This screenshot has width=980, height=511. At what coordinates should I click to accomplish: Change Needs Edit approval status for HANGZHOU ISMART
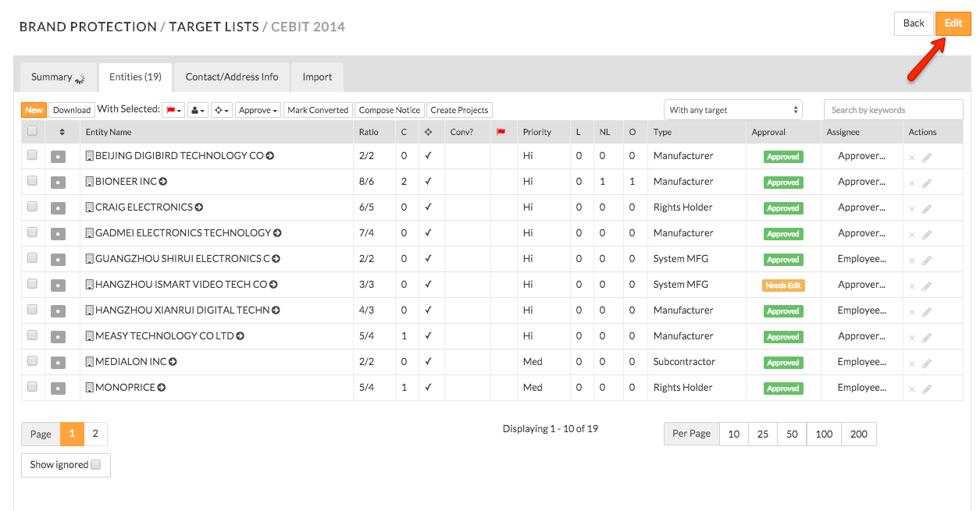(783, 285)
